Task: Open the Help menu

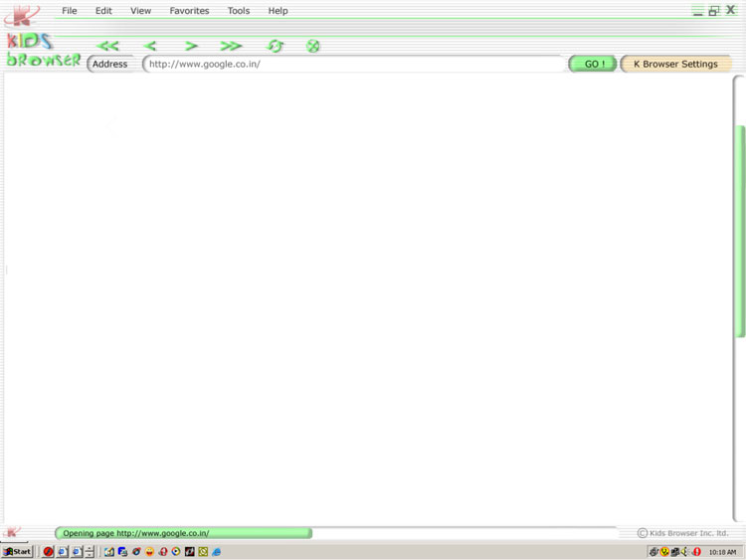Action: pos(278,11)
